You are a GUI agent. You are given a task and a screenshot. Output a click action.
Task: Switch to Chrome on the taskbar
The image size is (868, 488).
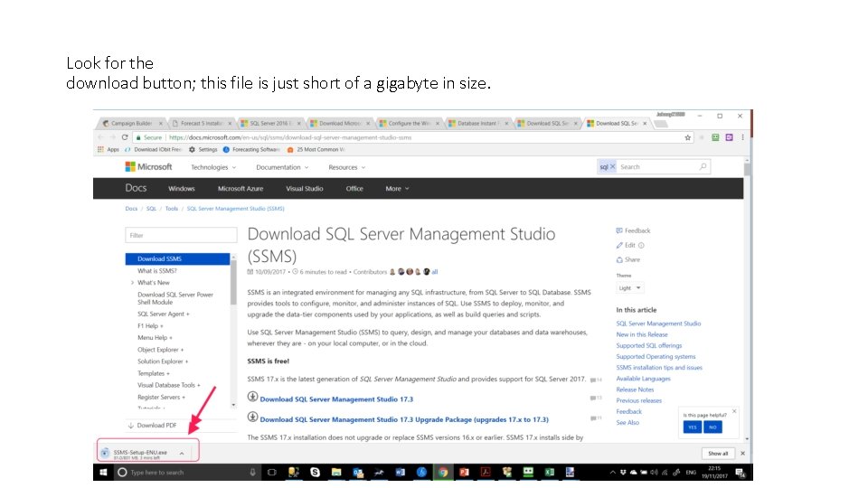tap(443, 472)
